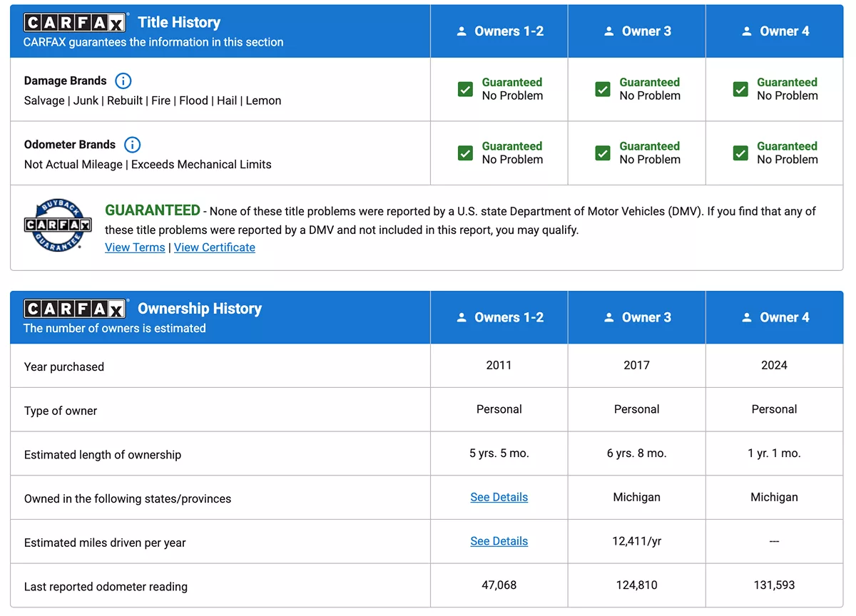The width and height of the screenshot is (856, 616).
Task: Open the View Terms link
Action: [x=135, y=247]
